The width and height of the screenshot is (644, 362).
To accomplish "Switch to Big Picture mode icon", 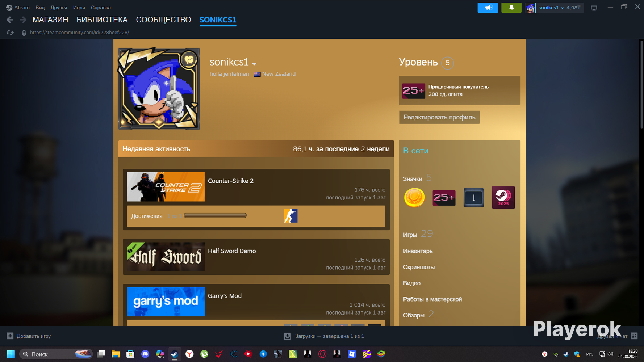I will pyautogui.click(x=594, y=8).
